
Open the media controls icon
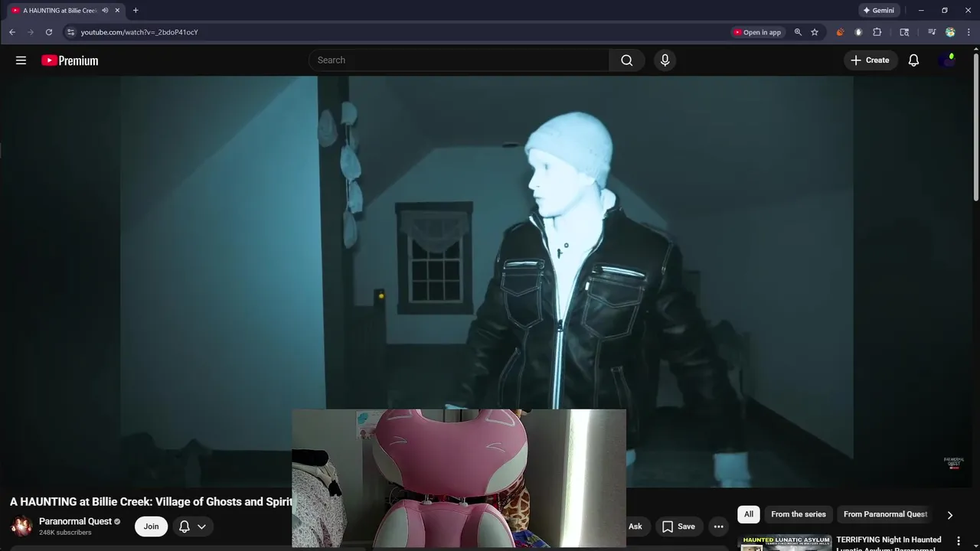(932, 32)
